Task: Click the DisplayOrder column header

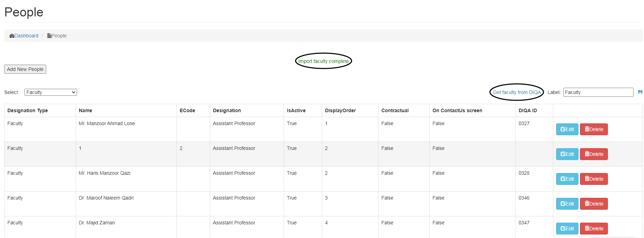Action: (340, 110)
